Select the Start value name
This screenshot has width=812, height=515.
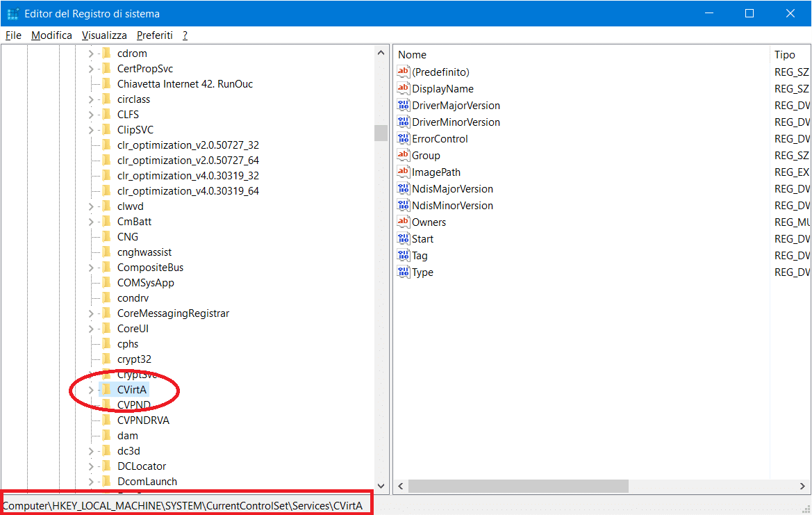point(422,239)
